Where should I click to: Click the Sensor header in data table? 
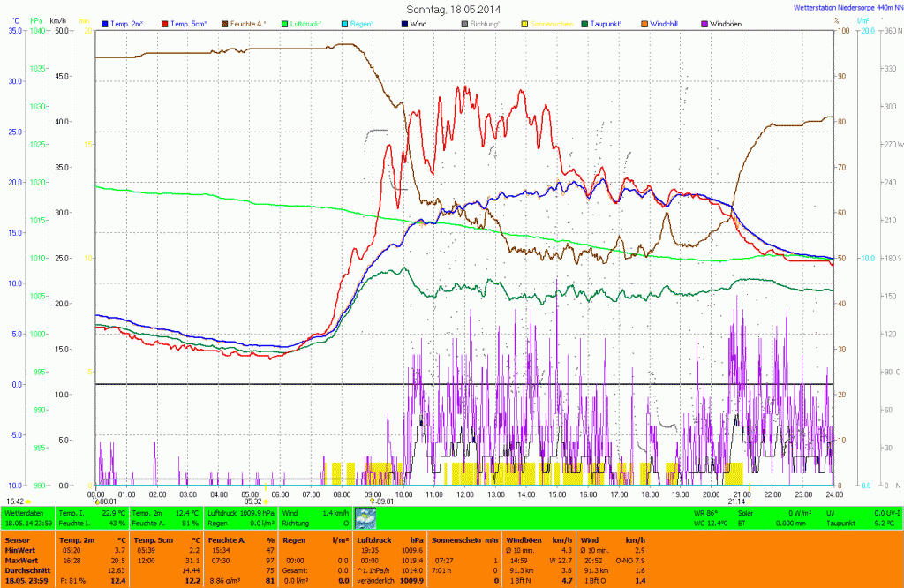pyautogui.click(x=16, y=539)
